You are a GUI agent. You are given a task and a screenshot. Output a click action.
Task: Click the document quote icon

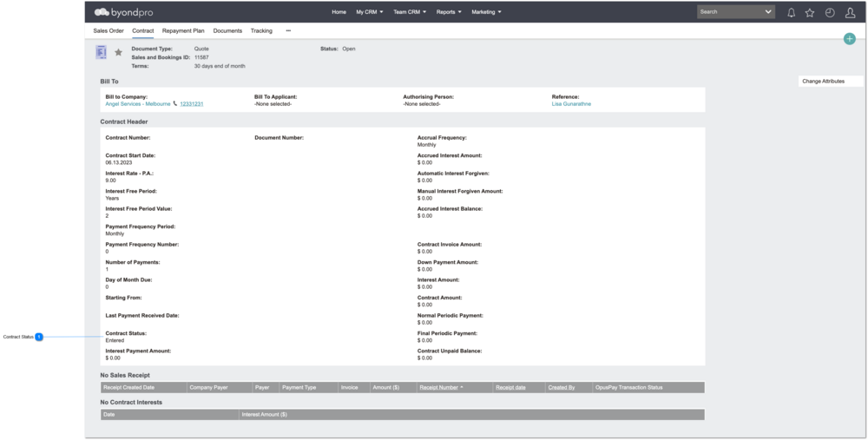(x=101, y=53)
